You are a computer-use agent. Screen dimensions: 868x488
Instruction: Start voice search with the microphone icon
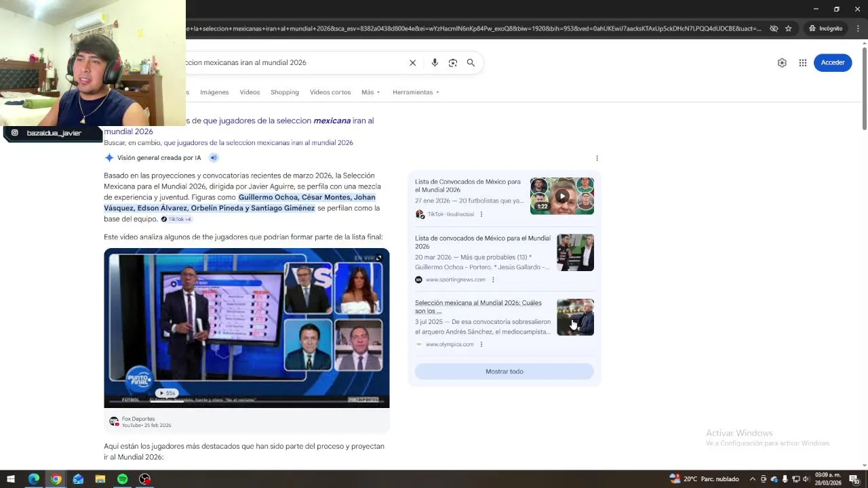pos(435,62)
